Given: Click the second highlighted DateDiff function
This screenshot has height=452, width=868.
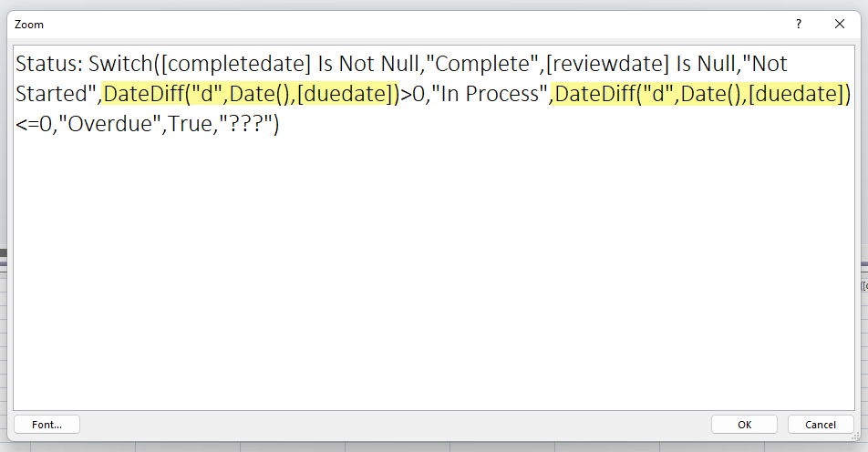Looking at the screenshot, I should (594, 94).
